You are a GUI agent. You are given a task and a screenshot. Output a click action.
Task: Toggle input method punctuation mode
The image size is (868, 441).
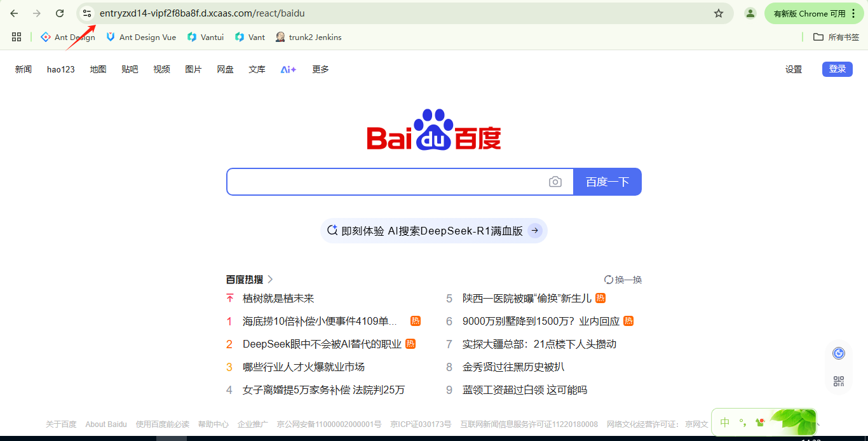(742, 423)
